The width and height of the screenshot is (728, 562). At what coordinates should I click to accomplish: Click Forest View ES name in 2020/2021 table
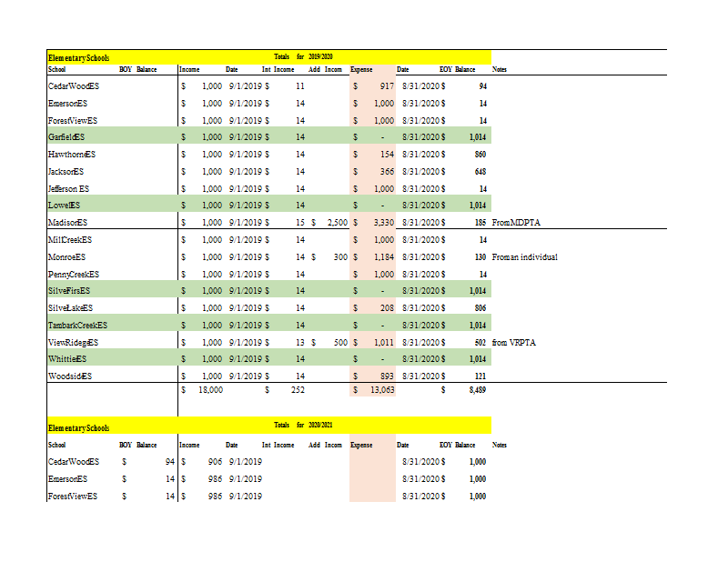point(73,497)
